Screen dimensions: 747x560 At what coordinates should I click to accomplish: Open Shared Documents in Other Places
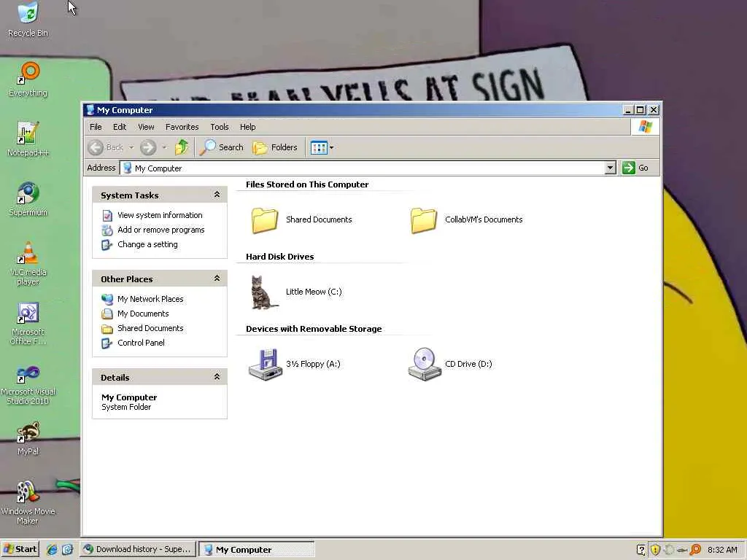pyautogui.click(x=150, y=328)
